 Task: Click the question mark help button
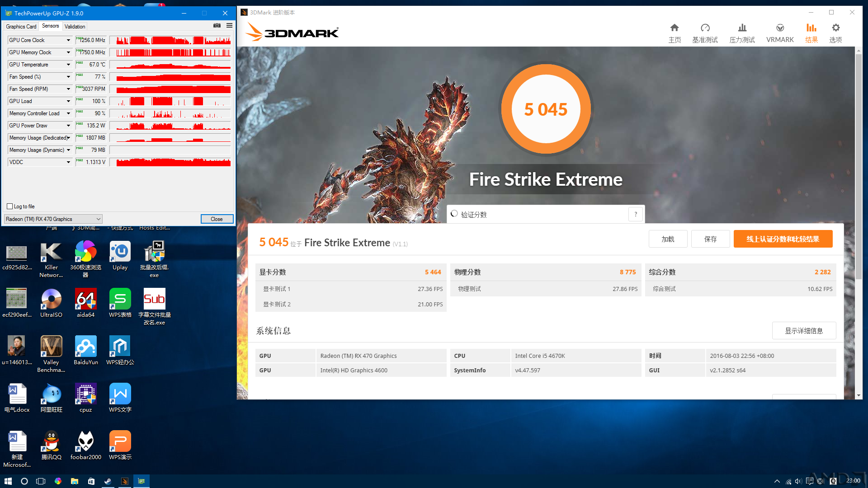pos(636,214)
